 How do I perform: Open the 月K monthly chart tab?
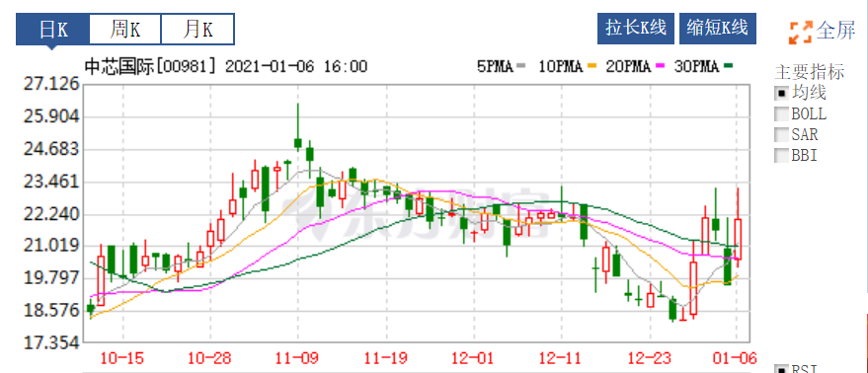click(x=197, y=30)
